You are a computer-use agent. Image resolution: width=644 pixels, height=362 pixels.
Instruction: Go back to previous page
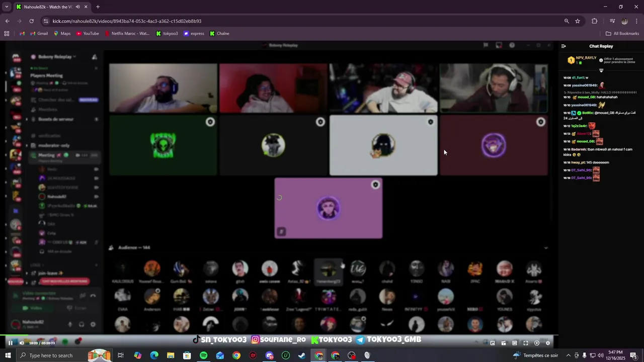tap(8, 21)
